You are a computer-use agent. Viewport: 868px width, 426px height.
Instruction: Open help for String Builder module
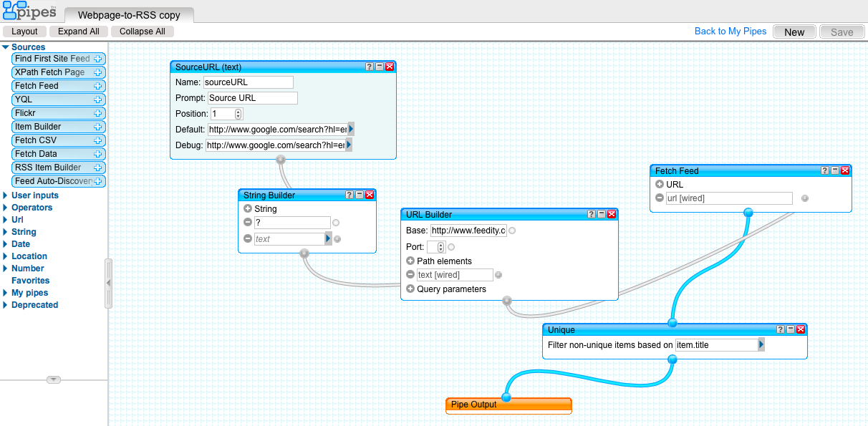point(349,195)
